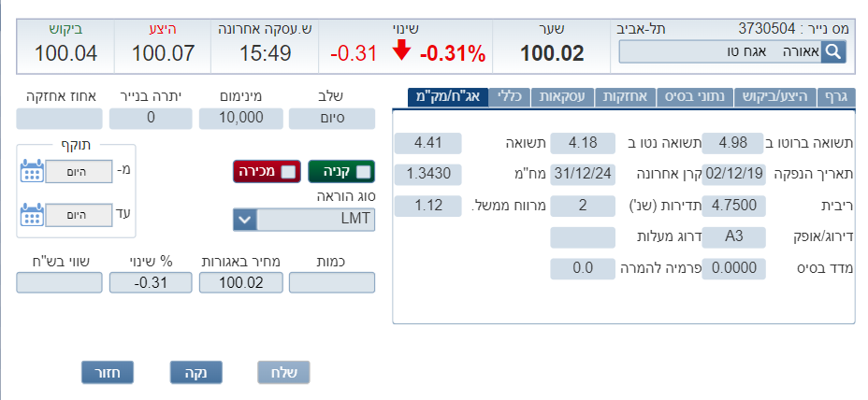Click the נקה (clear) button

[x=195, y=372]
